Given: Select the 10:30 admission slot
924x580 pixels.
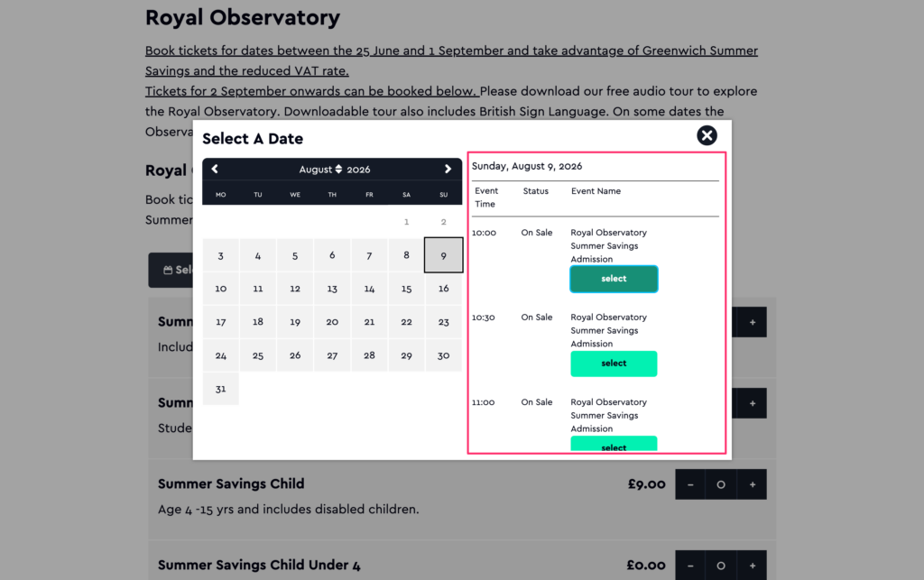Looking at the screenshot, I should (614, 364).
